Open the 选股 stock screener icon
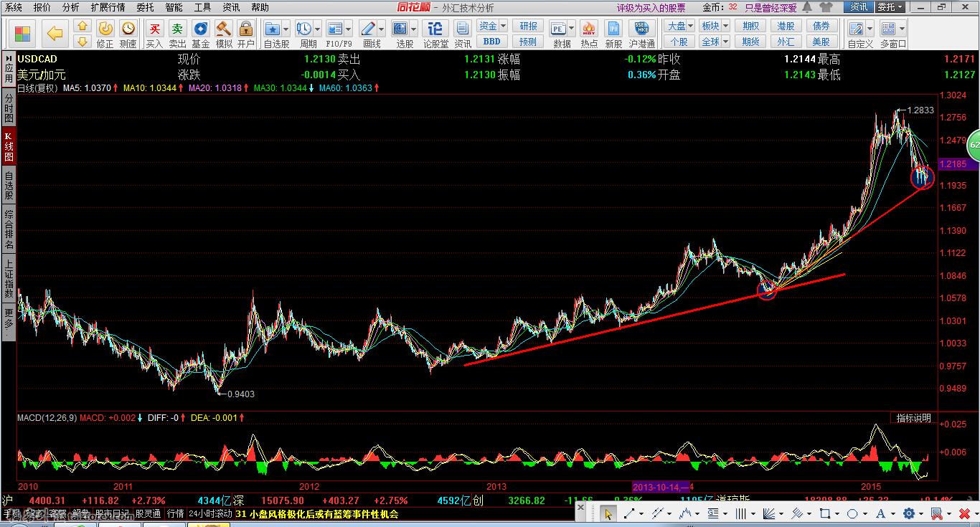Image resolution: width=980 pixels, height=527 pixels. [400, 29]
